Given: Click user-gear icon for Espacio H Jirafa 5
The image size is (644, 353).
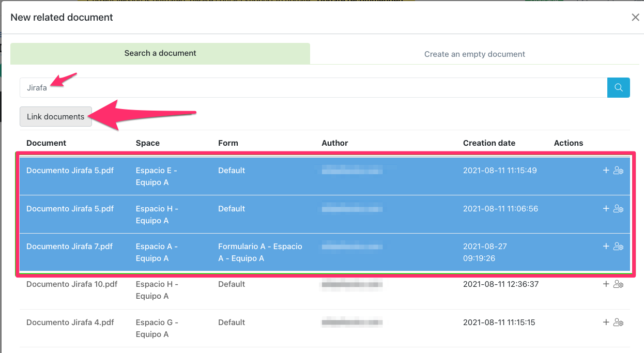Looking at the screenshot, I should coord(618,209).
